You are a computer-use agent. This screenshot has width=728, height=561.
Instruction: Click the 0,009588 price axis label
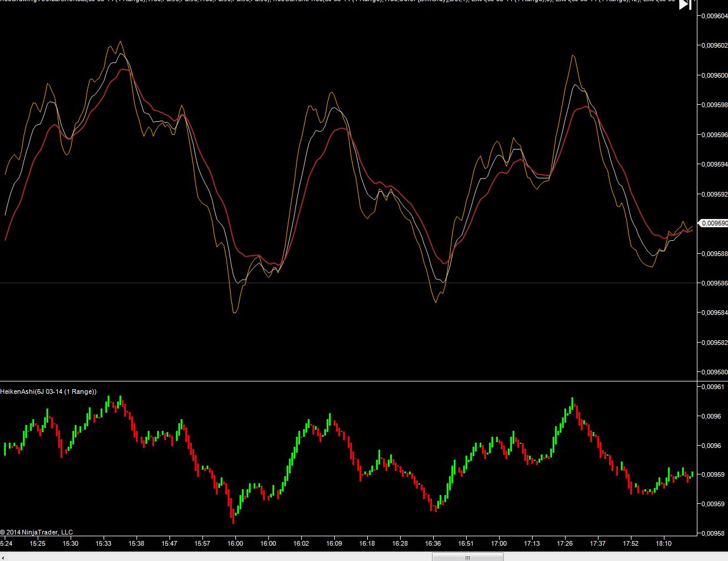click(714, 254)
